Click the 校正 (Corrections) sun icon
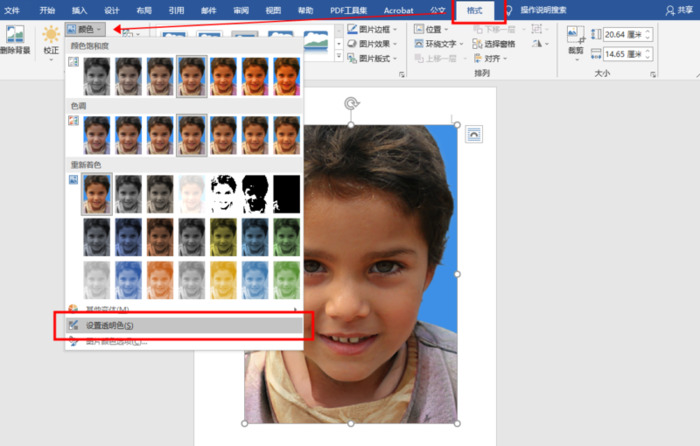This screenshot has width=700, height=446. (50, 38)
